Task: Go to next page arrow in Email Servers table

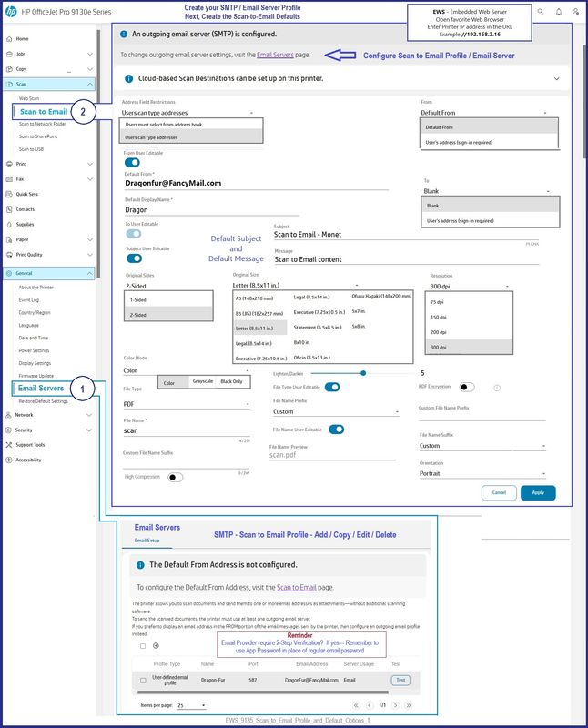Action: 395,705
